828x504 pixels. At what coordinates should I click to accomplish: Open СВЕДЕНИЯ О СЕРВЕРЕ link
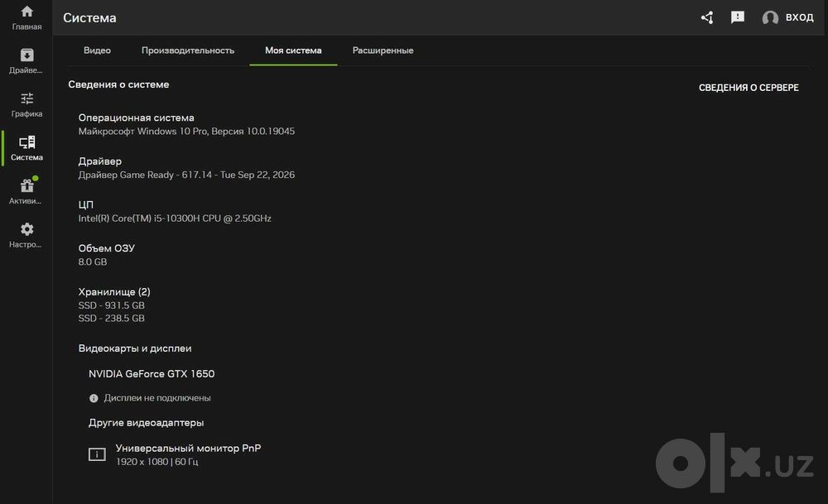pos(749,88)
